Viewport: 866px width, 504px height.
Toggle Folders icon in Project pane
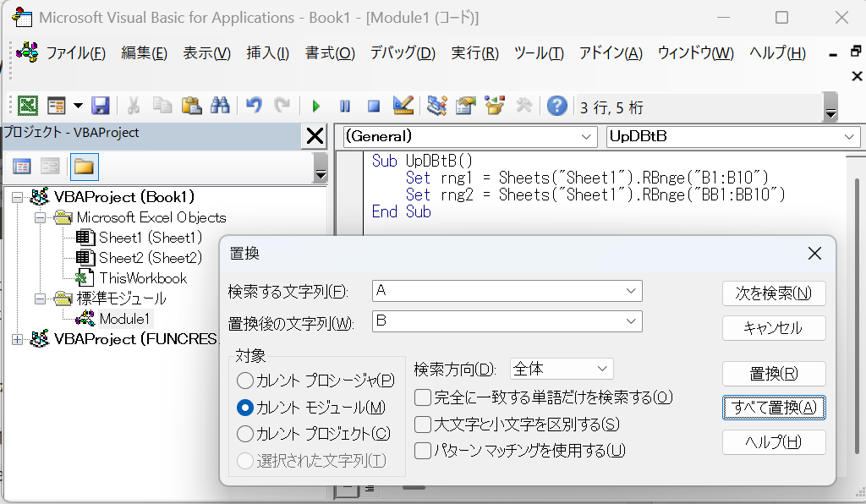84,167
